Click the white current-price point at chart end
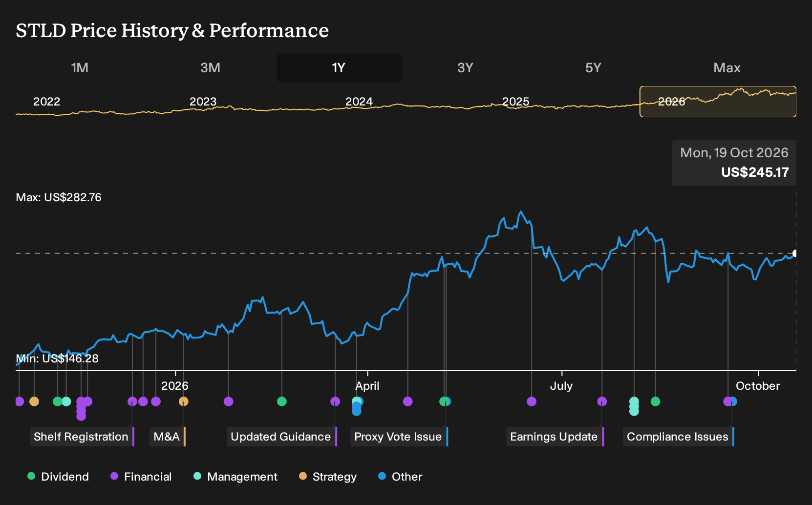Viewport: 812px width, 505px height. tap(795, 253)
